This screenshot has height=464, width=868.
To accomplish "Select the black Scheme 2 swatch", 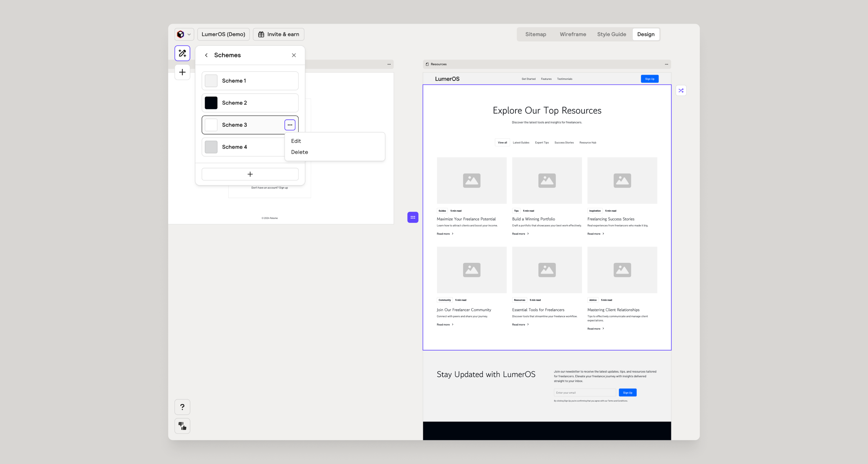I will click(211, 103).
